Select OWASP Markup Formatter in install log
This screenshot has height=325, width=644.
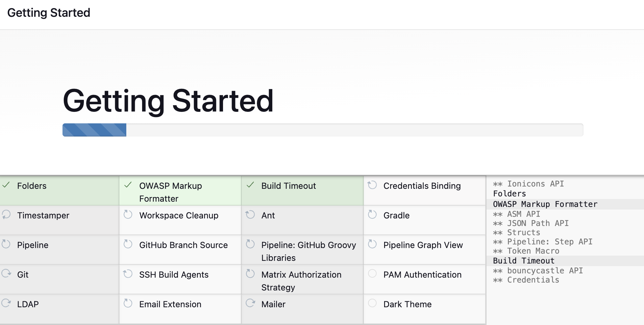point(545,204)
